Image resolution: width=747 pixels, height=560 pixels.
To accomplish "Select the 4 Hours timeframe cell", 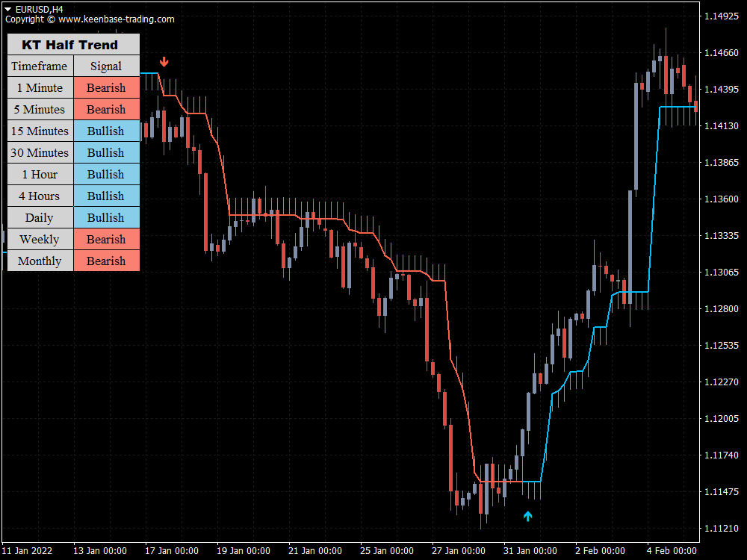I will point(40,196).
